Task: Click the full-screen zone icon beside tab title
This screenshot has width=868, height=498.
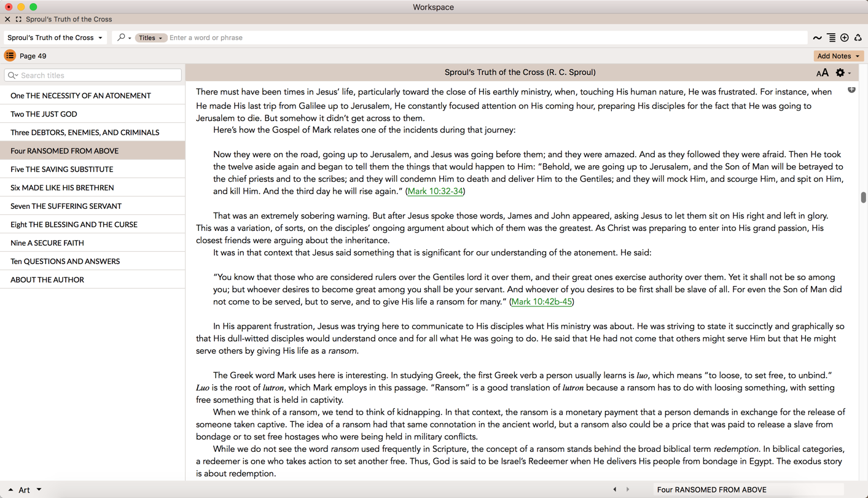Action: click(18, 19)
